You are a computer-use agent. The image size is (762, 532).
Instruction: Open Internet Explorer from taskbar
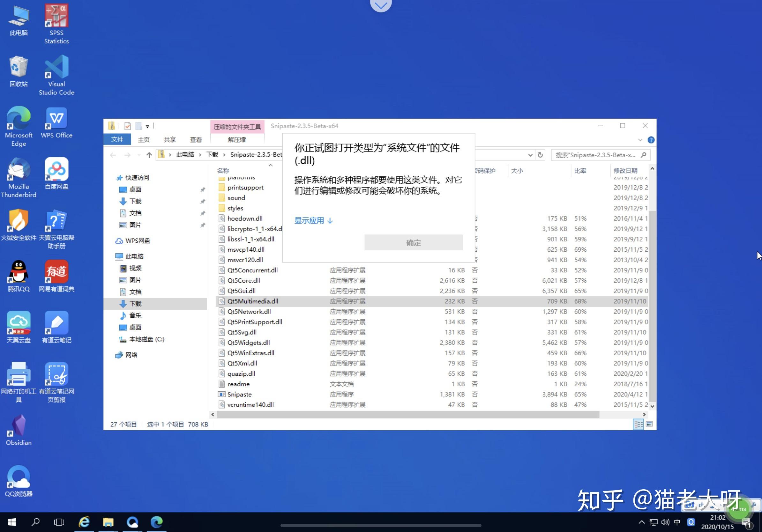(x=84, y=522)
